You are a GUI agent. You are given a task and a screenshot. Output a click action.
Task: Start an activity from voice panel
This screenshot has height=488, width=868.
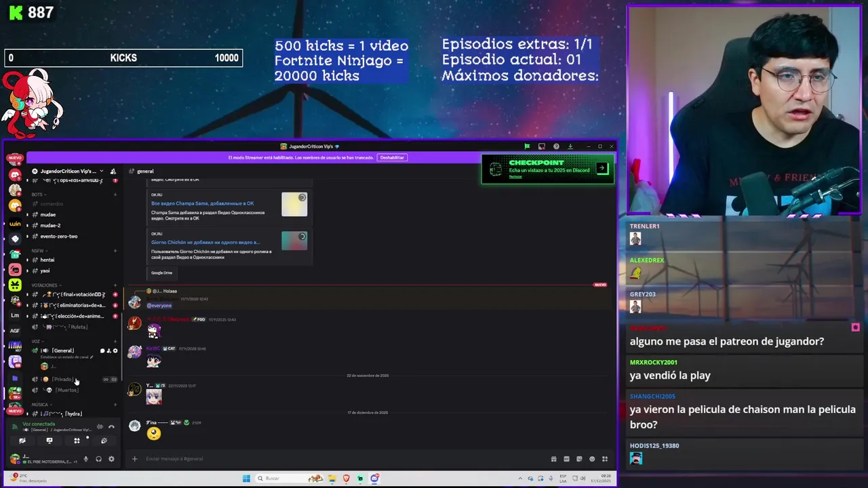click(77, 441)
